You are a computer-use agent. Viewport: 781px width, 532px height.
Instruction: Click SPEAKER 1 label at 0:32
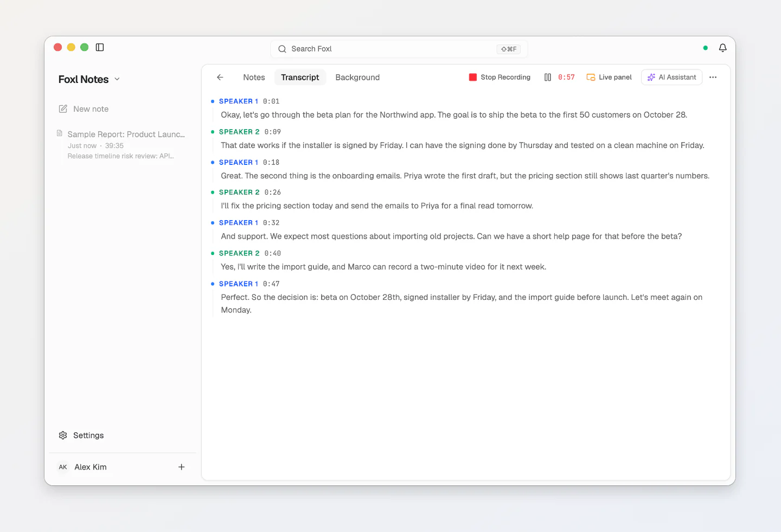point(239,223)
